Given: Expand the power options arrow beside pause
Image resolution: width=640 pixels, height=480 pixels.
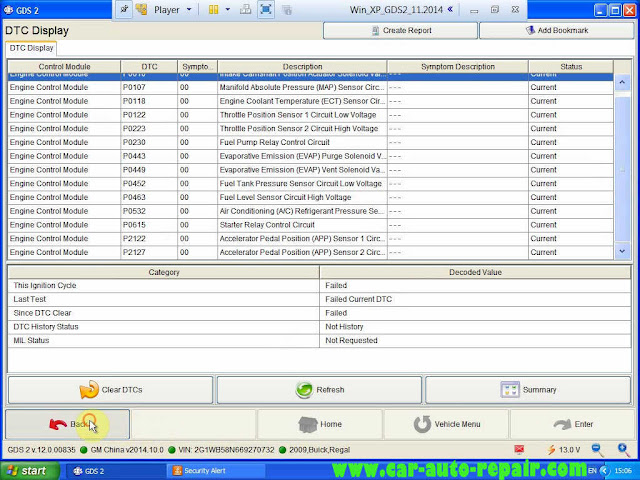Looking at the screenshot, I should click(x=228, y=9).
